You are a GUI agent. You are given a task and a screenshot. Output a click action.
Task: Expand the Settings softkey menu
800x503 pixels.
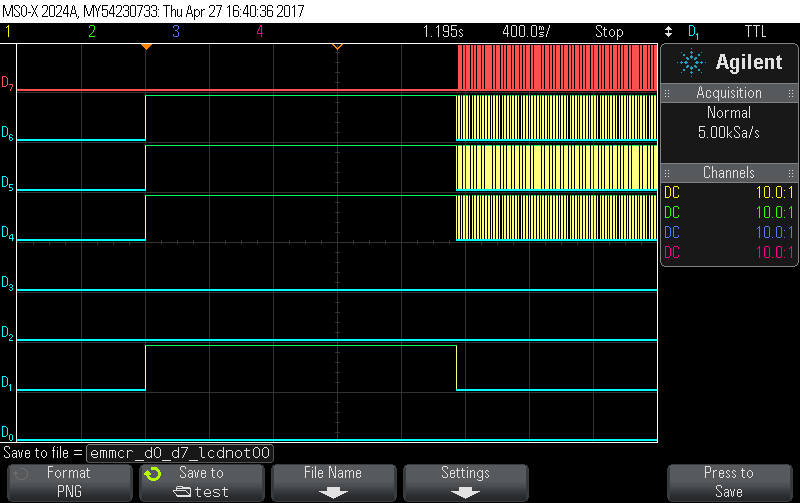(x=465, y=482)
